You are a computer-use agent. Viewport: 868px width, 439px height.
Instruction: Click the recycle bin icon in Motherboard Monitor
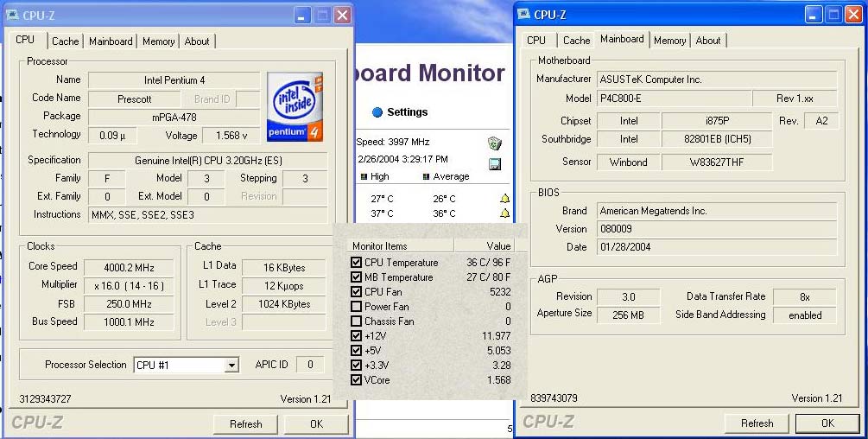[x=494, y=143]
